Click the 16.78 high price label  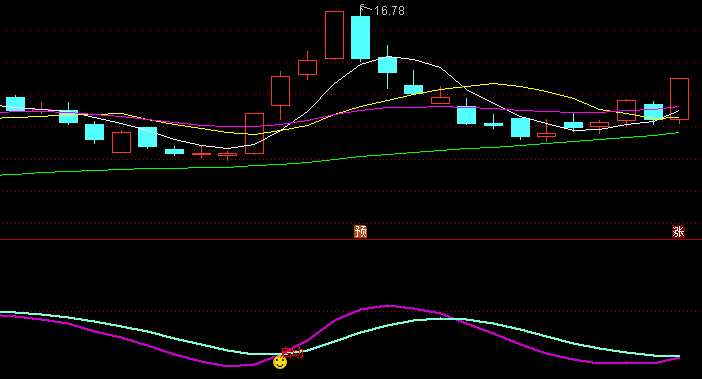tap(389, 11)
